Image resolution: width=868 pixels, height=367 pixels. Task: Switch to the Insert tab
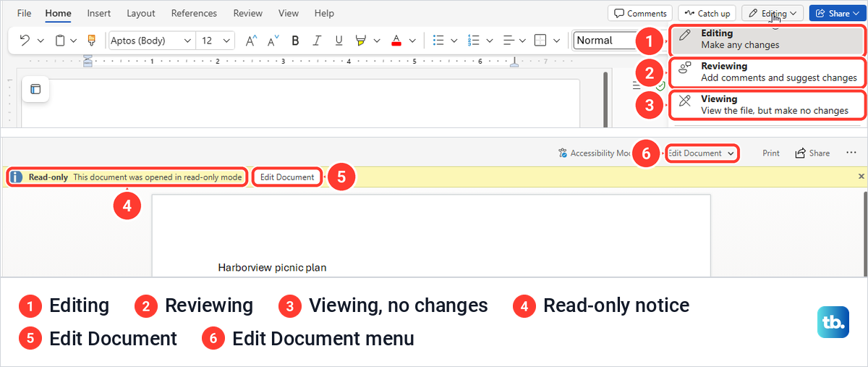click(x=99, y=13)
